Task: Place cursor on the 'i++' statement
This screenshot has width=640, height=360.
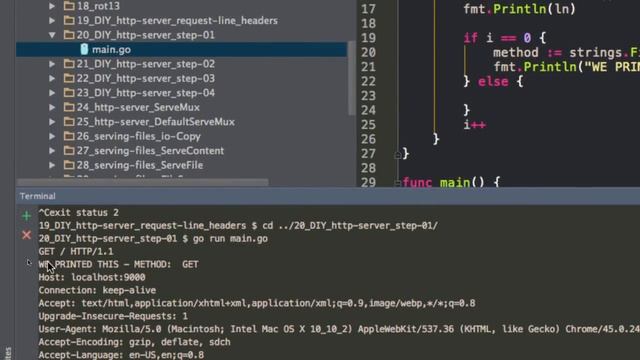Action: pos(474,125)
